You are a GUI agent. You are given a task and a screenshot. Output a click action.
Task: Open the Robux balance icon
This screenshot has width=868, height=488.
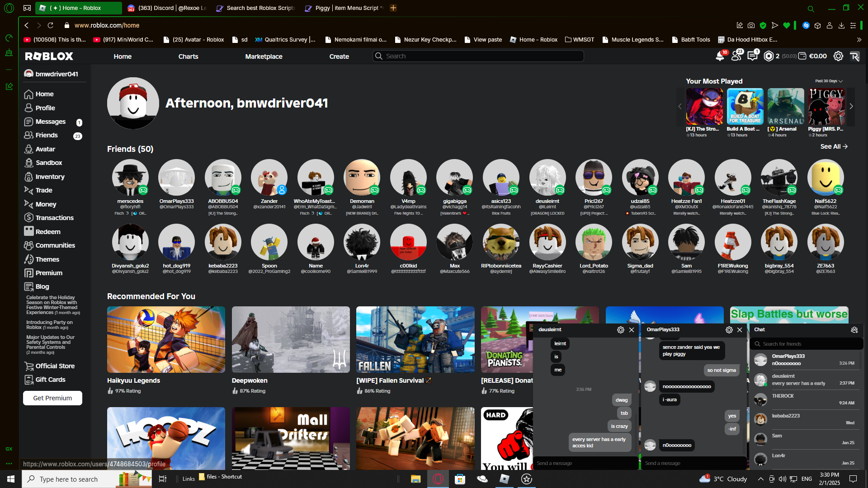click(769, 56)
